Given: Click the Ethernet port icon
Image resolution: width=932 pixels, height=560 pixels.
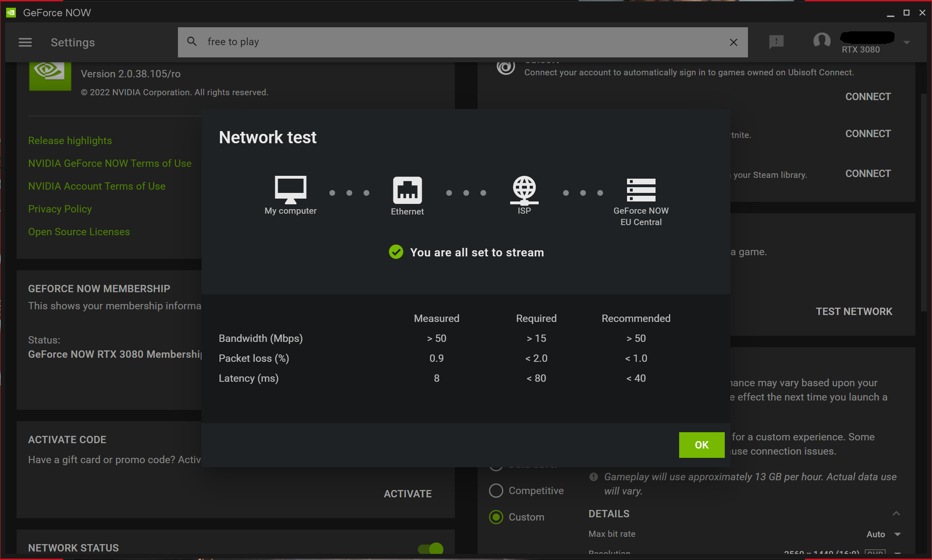Looking at the screenshot, I should pyautogui.click(x=407, y=190).
